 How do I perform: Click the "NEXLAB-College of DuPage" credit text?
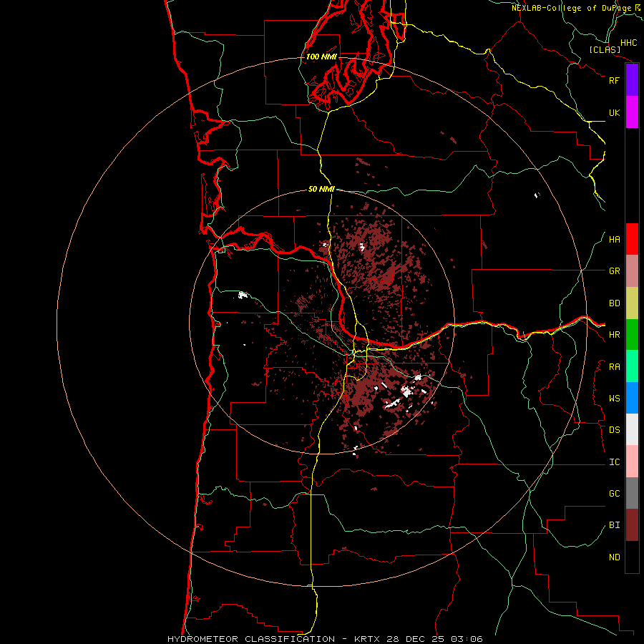(571, 8)
